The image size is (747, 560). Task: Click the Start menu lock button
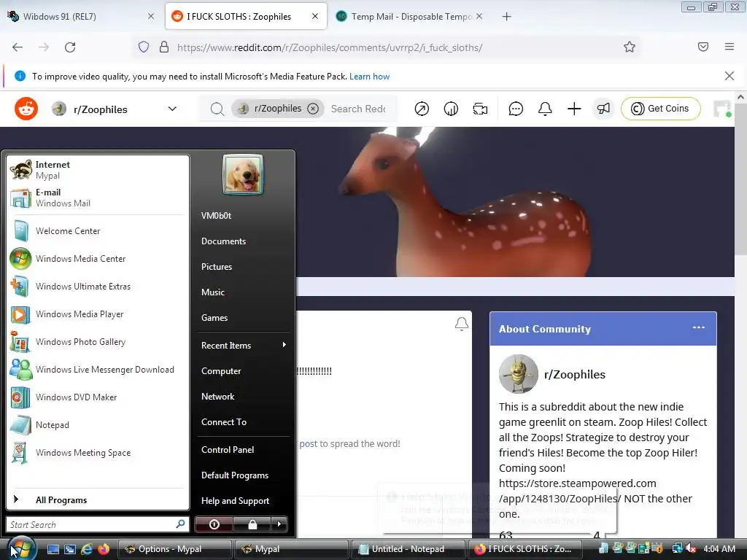tap(252, 524)
